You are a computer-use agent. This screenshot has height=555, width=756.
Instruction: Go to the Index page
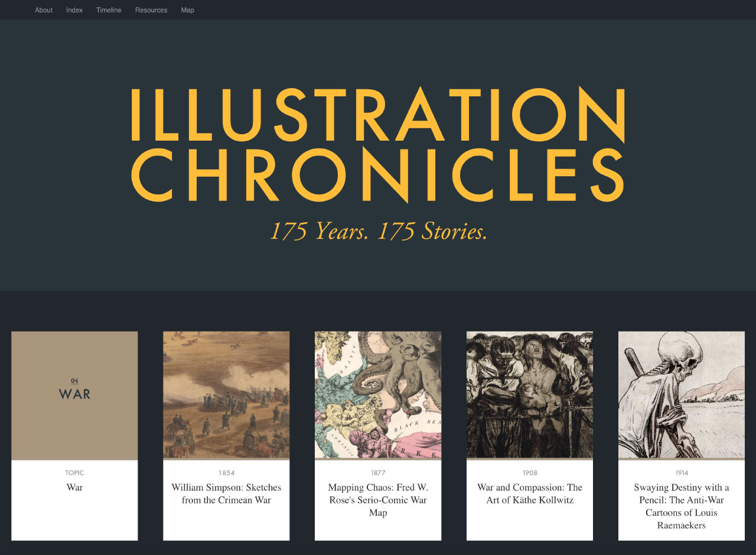(x=74, y=10)
